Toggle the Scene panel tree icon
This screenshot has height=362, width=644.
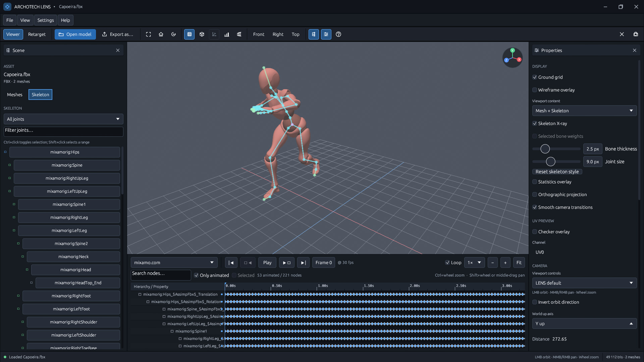314,34
